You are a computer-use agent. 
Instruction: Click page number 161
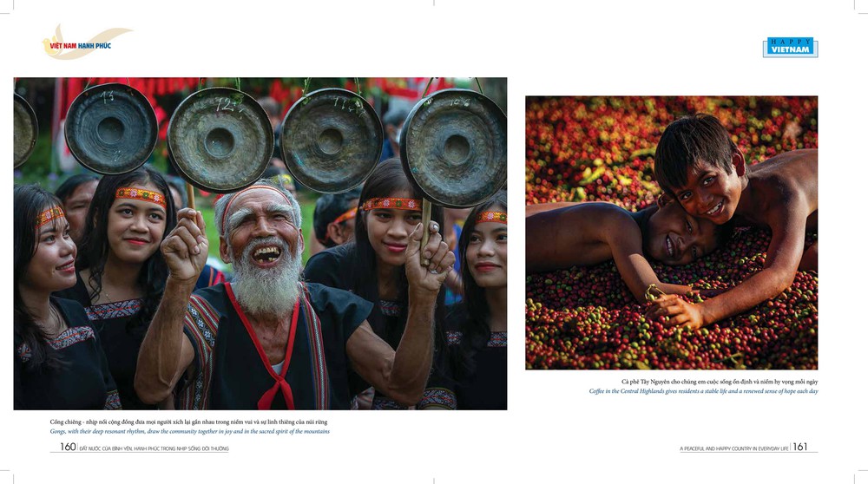[x=800, y=447]
